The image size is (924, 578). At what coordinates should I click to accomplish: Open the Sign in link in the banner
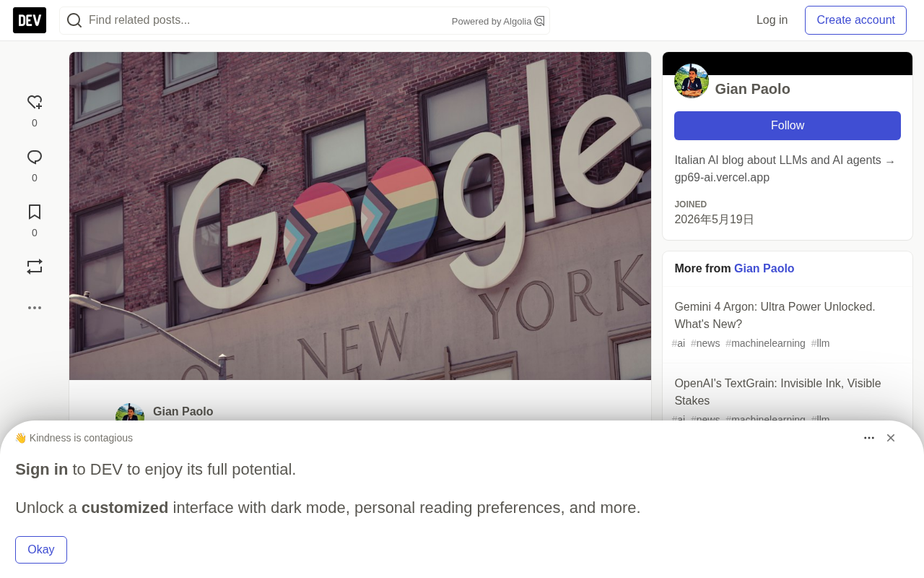point(42,470)
